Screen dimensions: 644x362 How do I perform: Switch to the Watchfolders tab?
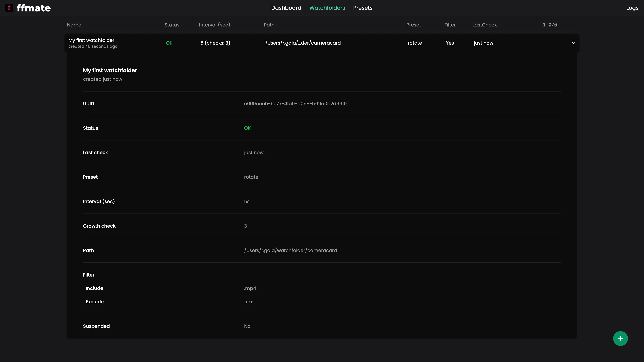point(327,8)
